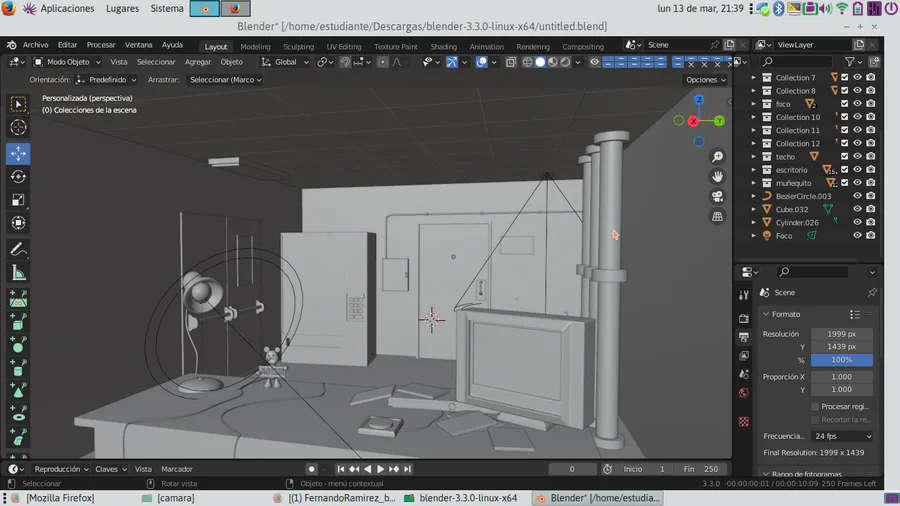This screenshot has height=506, width=900.
Task: Select the Cursor tool
Action: point(18,127)
